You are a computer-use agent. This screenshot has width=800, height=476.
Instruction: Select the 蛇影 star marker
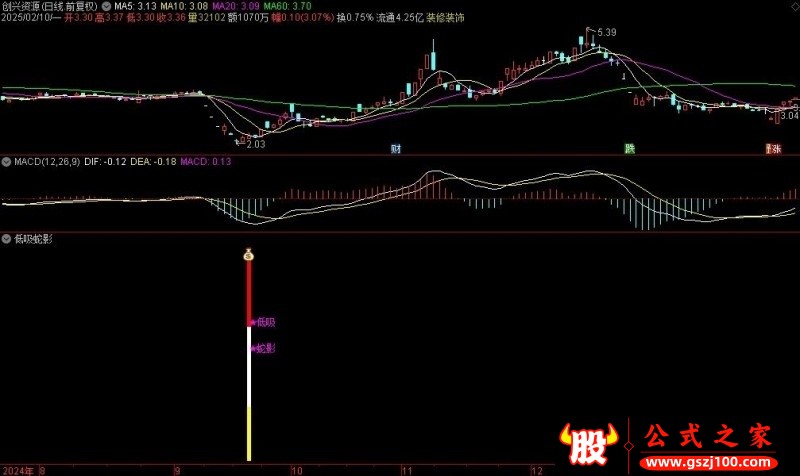pos(262,348)
